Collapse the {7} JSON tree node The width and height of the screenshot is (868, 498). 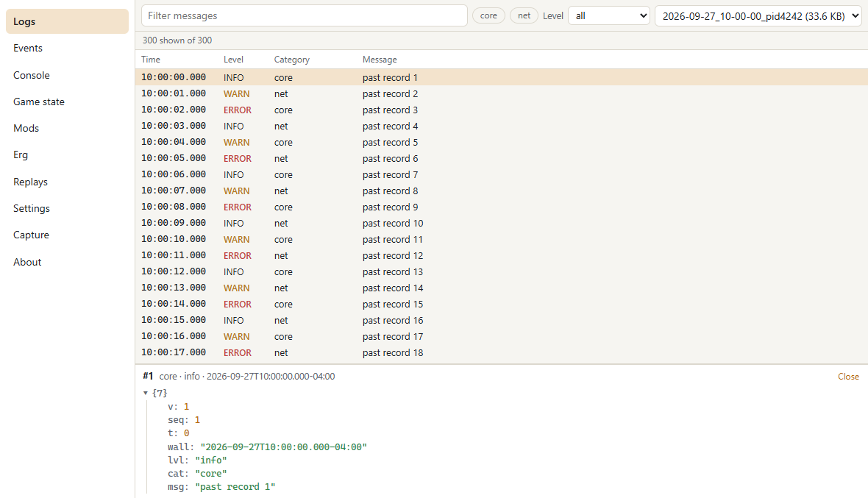tap(146, 393)
